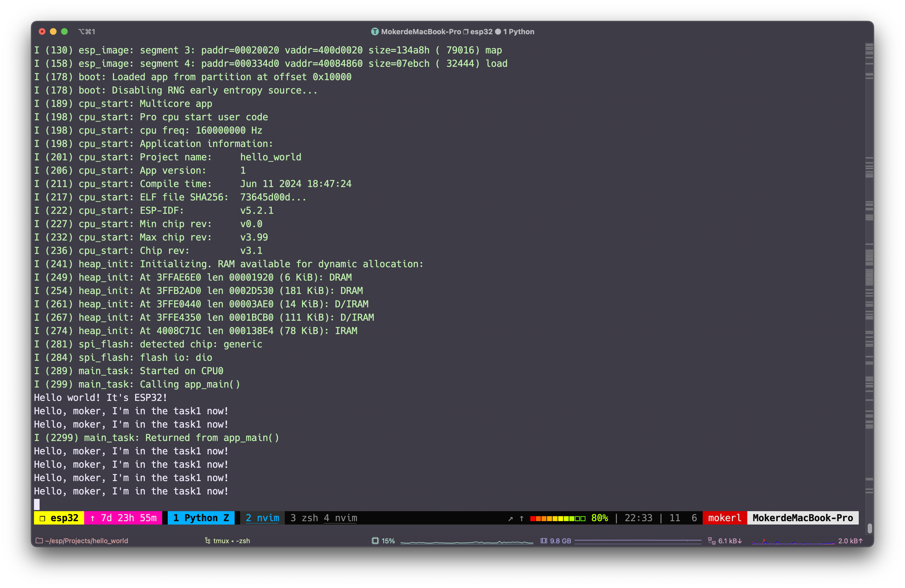Click the 6.1 kB download rate

pyautogui.click(x=730, y=540)
